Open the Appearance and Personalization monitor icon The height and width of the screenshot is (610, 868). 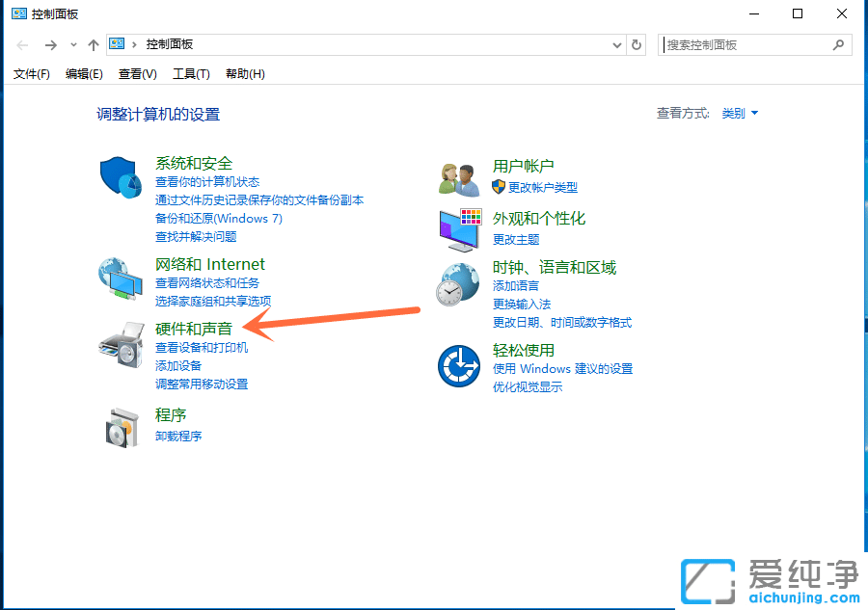click(x=460, y=230)
